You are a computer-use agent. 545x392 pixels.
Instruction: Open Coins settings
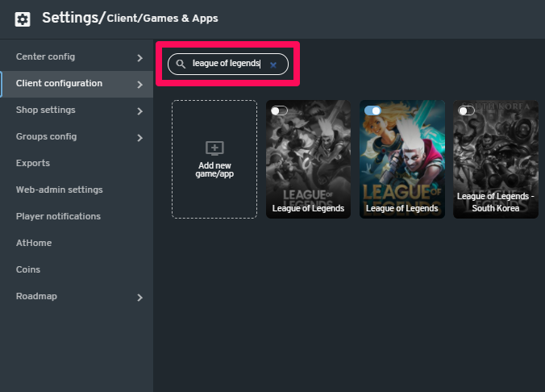click(x=77, y=269)
